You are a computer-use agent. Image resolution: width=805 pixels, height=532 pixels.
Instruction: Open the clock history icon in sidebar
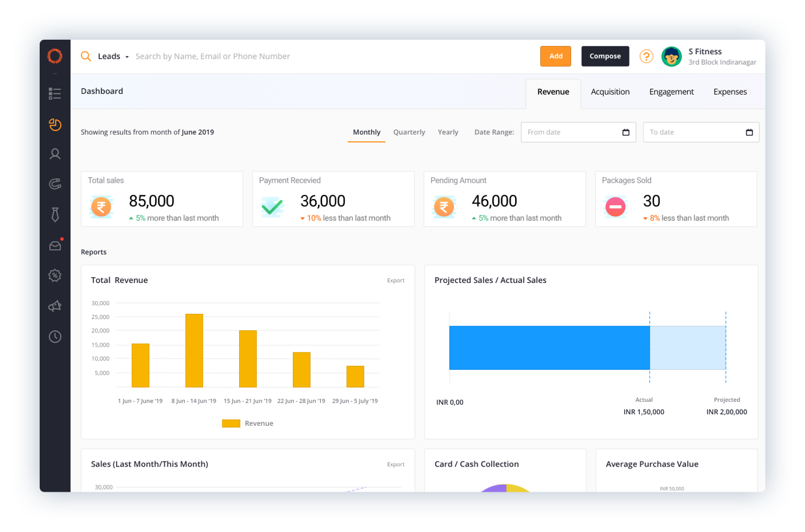pyautogui.click(x=55, y=337)
